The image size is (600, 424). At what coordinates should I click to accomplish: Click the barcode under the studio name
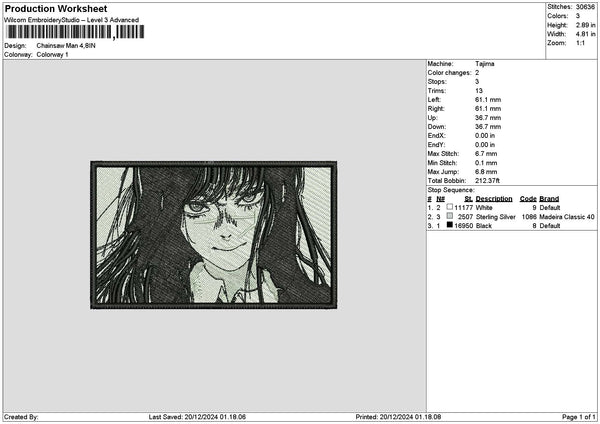click(x=75, y=32)
